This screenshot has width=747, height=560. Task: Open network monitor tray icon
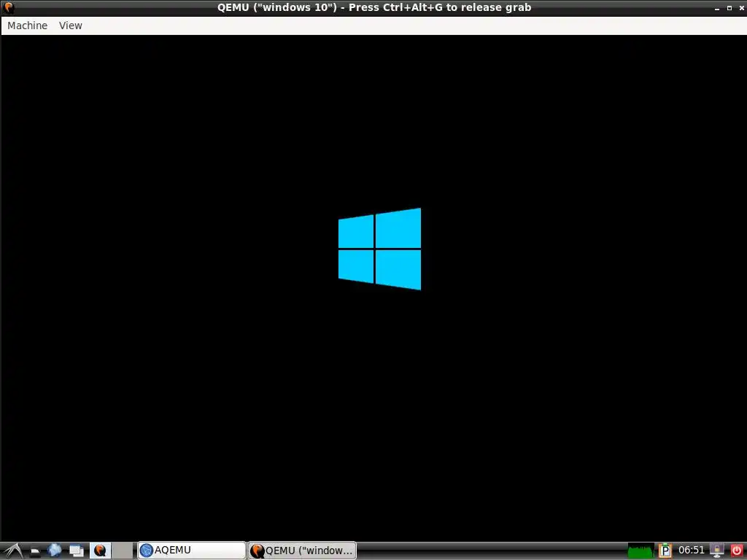tap(716, 551)
